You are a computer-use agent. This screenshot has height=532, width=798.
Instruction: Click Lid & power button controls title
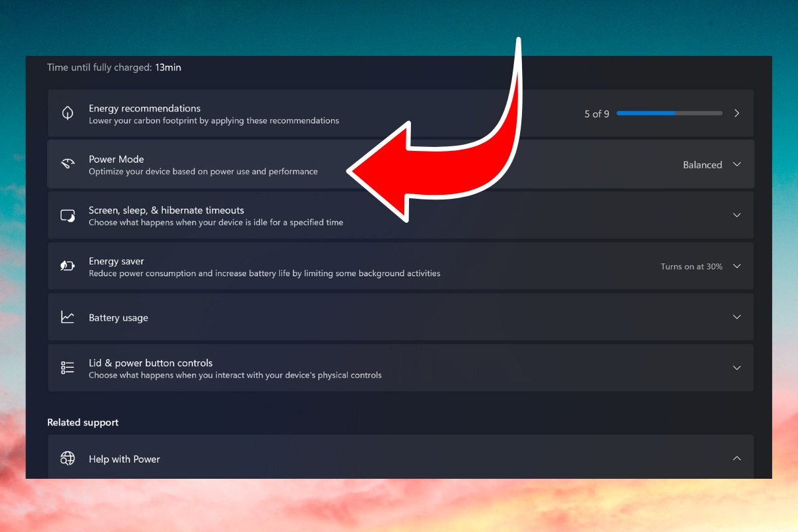point(151,363)
